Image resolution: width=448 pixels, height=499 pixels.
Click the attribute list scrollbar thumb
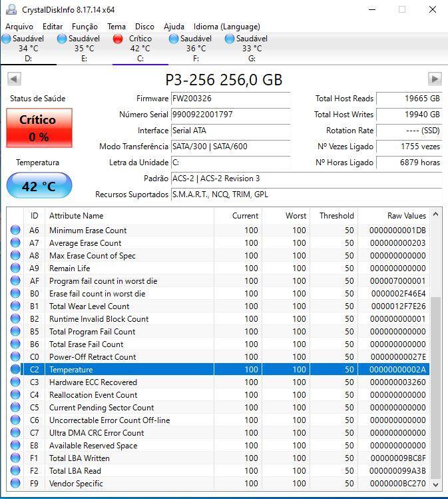tap(435, 388)
